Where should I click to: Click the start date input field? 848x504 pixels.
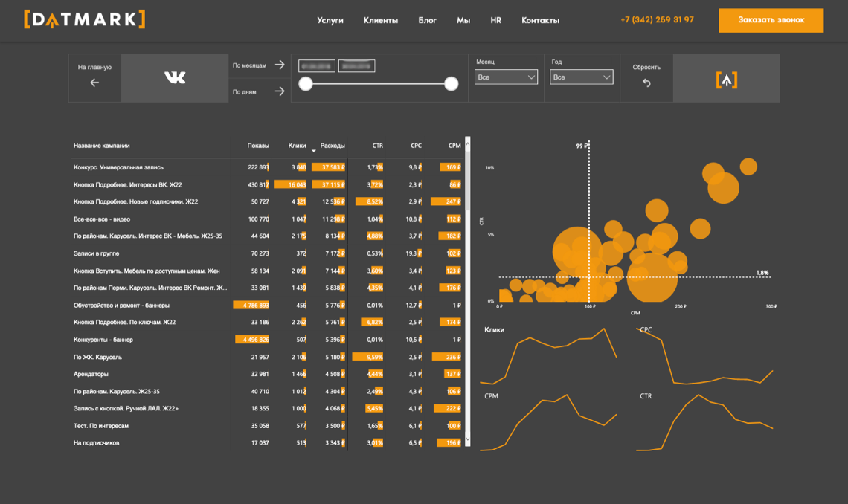click(317, 66)
